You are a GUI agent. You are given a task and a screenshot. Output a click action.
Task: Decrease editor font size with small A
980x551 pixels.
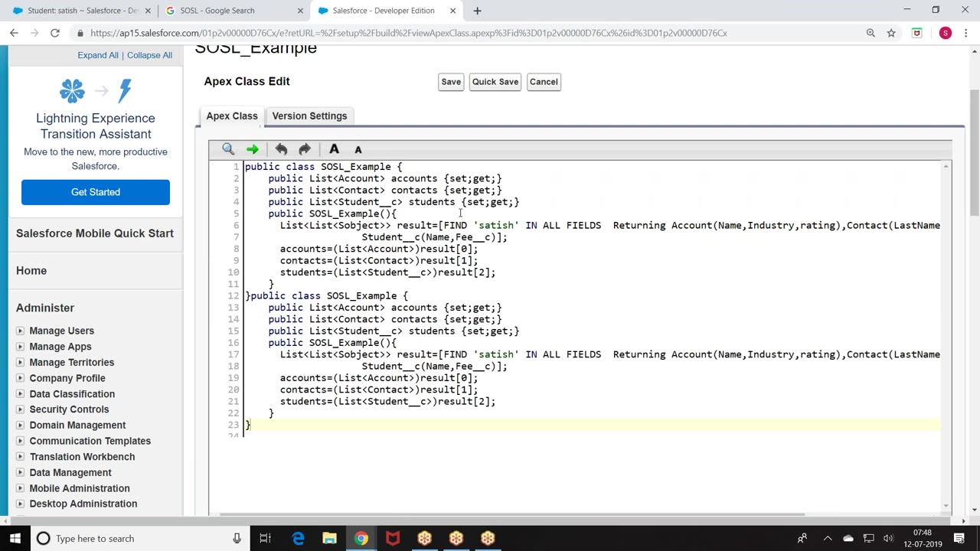358,150
